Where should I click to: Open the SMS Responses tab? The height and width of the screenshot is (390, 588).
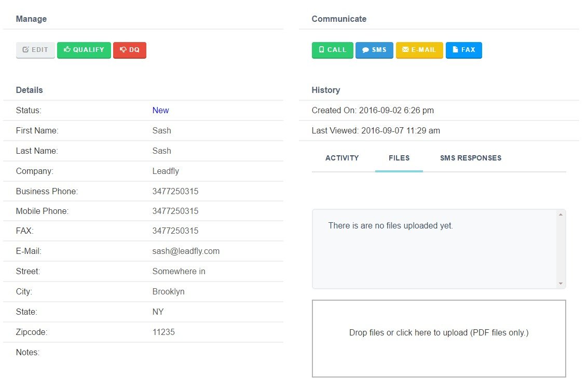point(471,158)
